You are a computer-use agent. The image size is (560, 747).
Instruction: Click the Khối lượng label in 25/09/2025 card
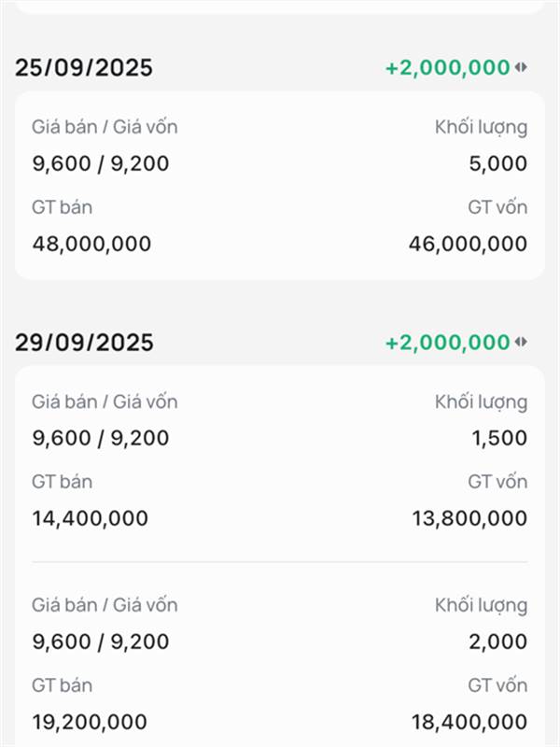[x=481, y=127]
